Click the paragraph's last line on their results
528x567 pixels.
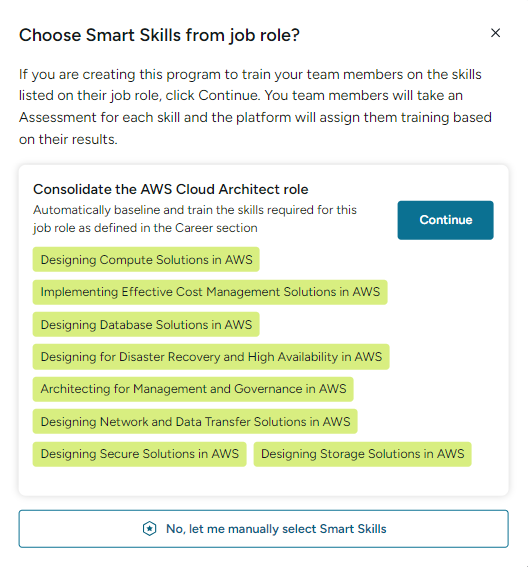68,139
